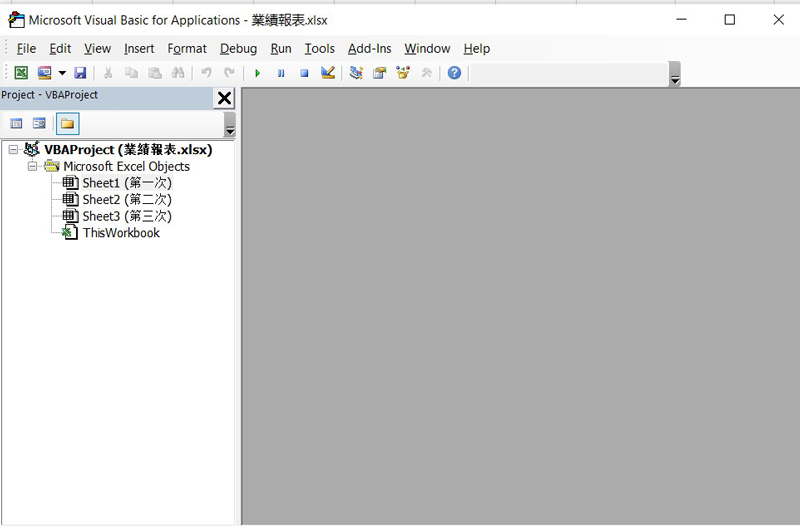Click the blue Help question mark icon
This screenshot has width=800, height=526.
454,73
